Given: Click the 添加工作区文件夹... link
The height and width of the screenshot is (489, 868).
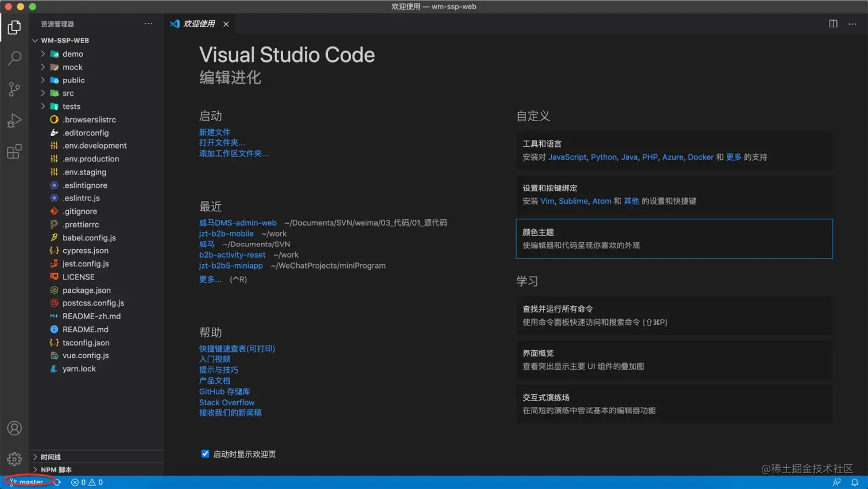Looking at the screenshot, I should (234, 153).
